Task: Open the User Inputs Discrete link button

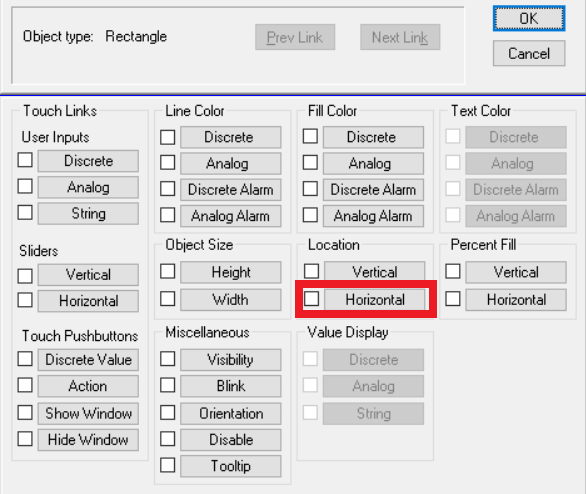Action: click(88, 161)
